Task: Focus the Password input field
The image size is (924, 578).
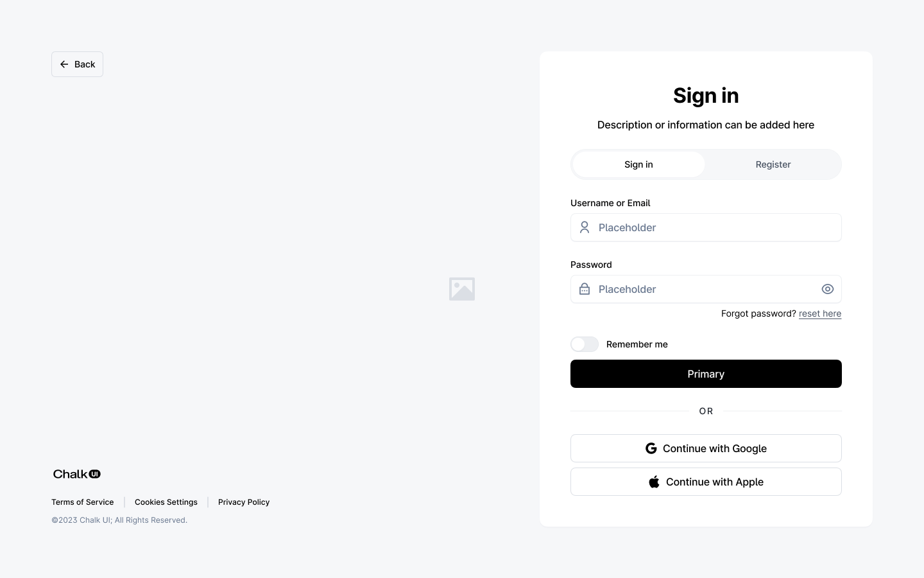Action: (699, 289)
